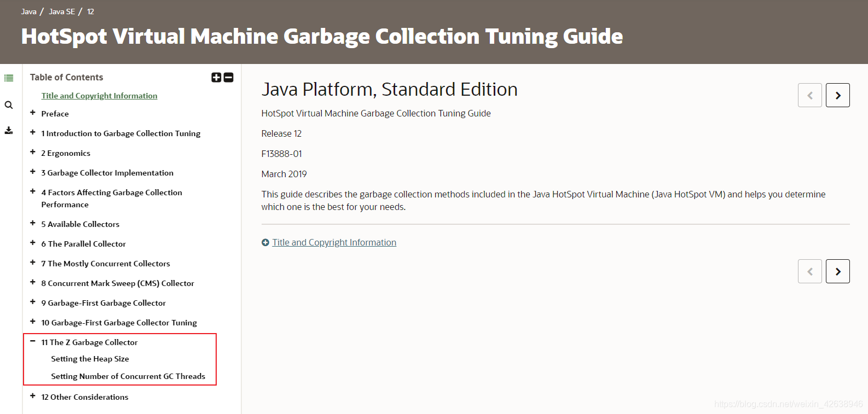Open 8 Concurrent Mark Sweep (CMS) Collector
This screenshot has height=414, width=868.
tap(118, 283)
